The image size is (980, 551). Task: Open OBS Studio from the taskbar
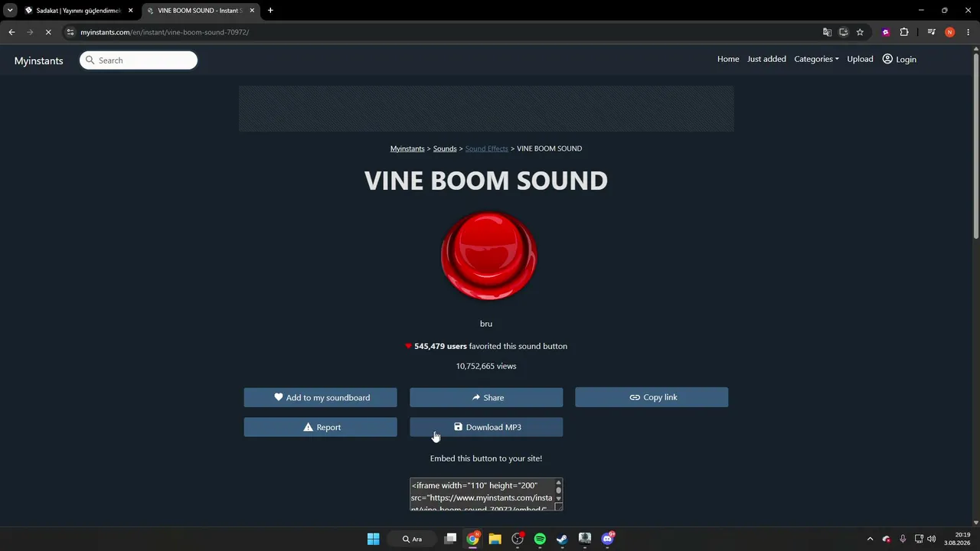[518, 539]
